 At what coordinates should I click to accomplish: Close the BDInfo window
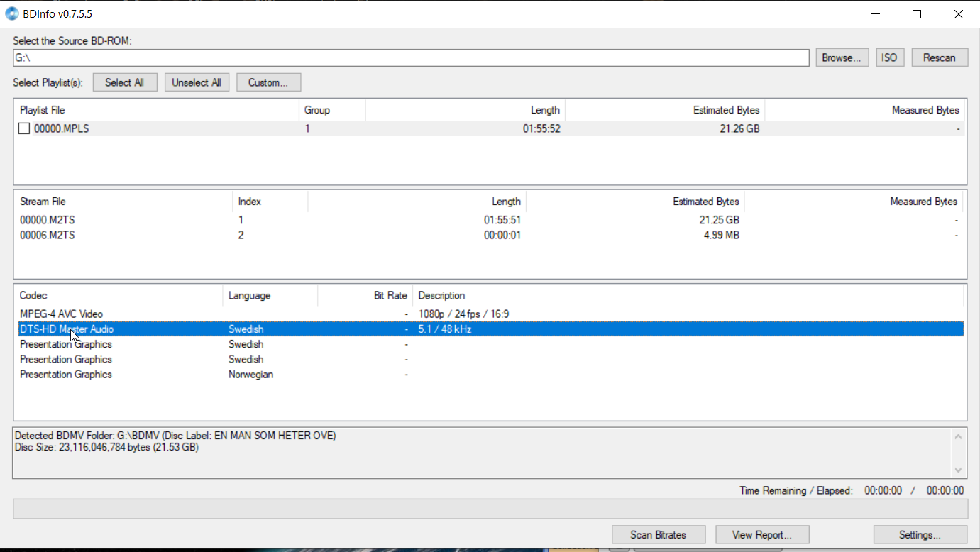point(959,14)
